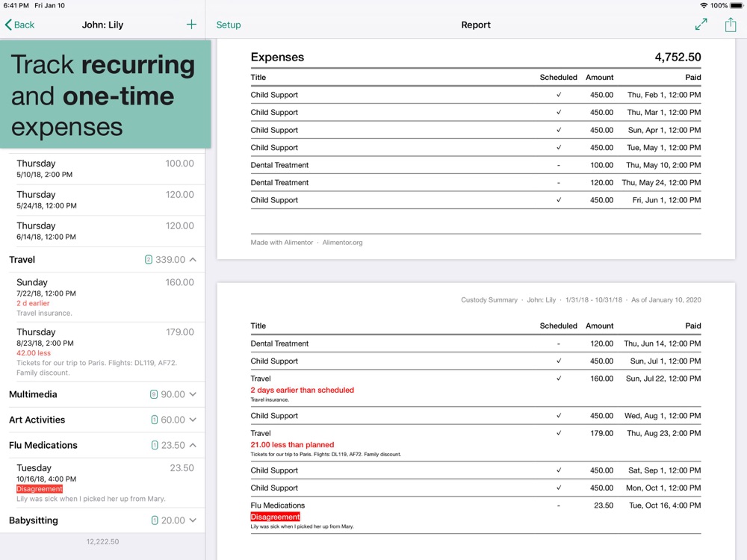Collapse the Travel expense group
This screenshot has width=747, height=560.
pos(193,260)
